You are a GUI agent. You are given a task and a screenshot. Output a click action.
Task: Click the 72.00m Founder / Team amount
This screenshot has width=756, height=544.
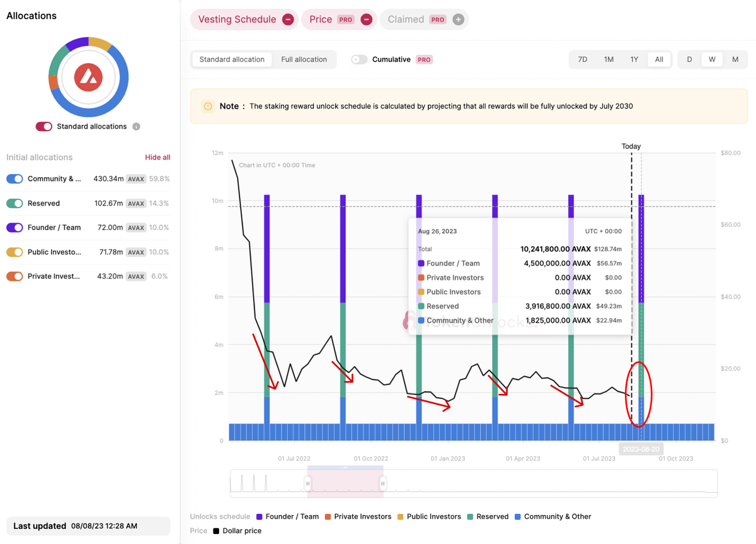[x=111, y=228]
